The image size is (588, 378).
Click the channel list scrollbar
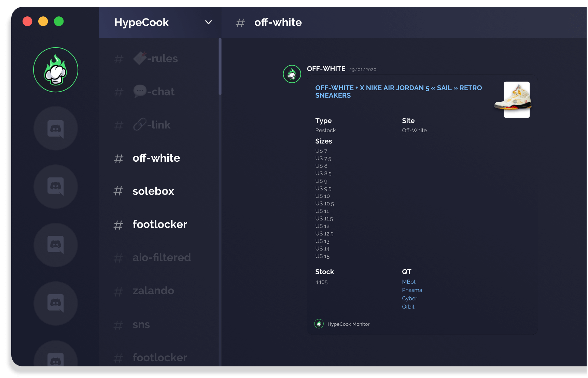[x=220, y=66]
